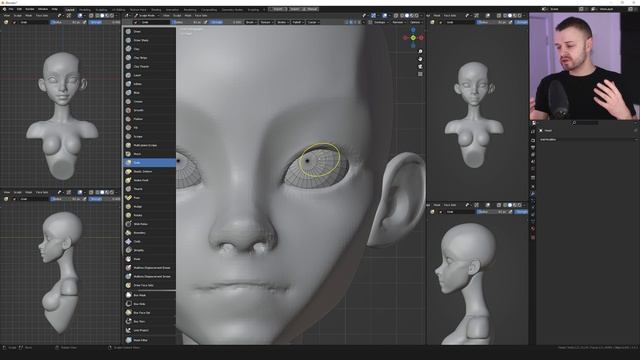Open the Brush settings dropdown
Image resolution: width=640 pixels, height=360 pixels.
click(250, 22)
